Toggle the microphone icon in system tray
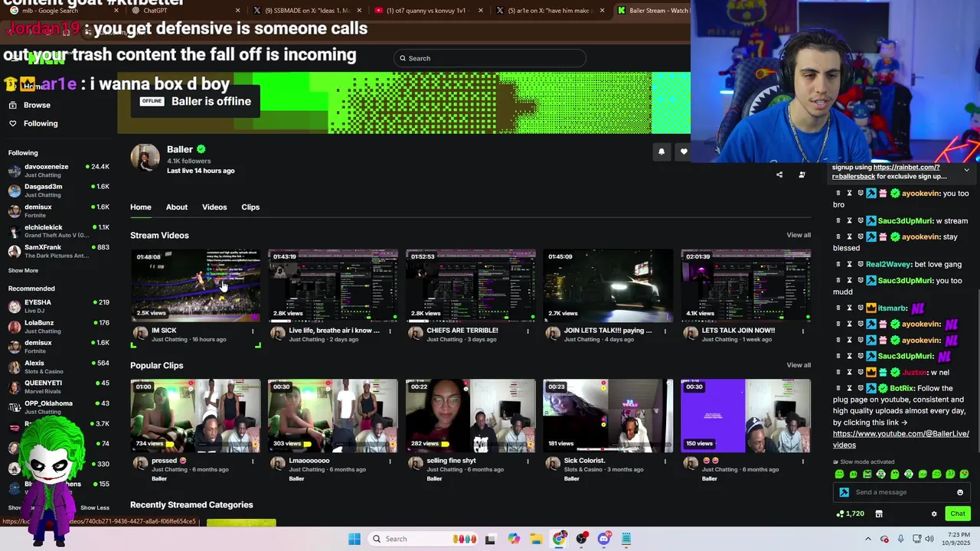Screen dimensions: 980x551 pos(900,539)
